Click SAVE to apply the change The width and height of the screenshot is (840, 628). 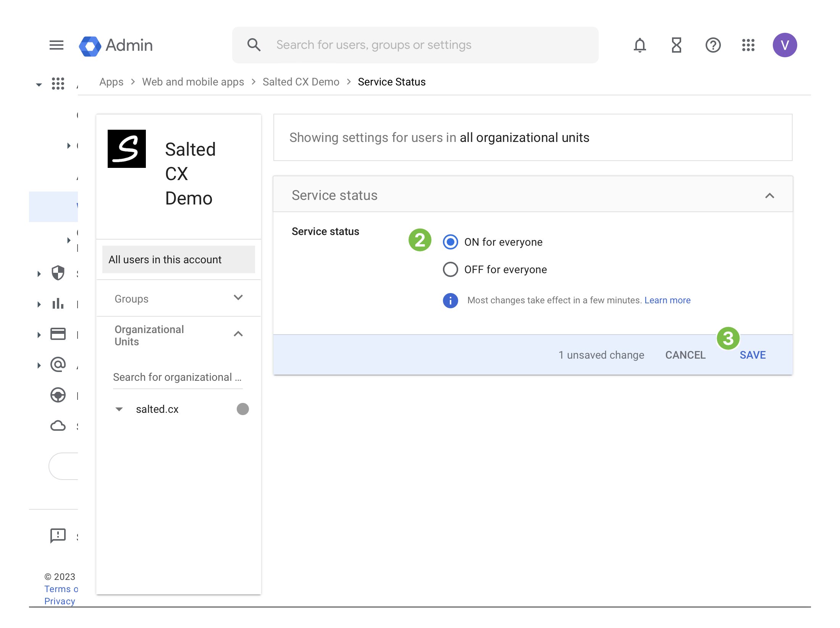coord(753,355)
